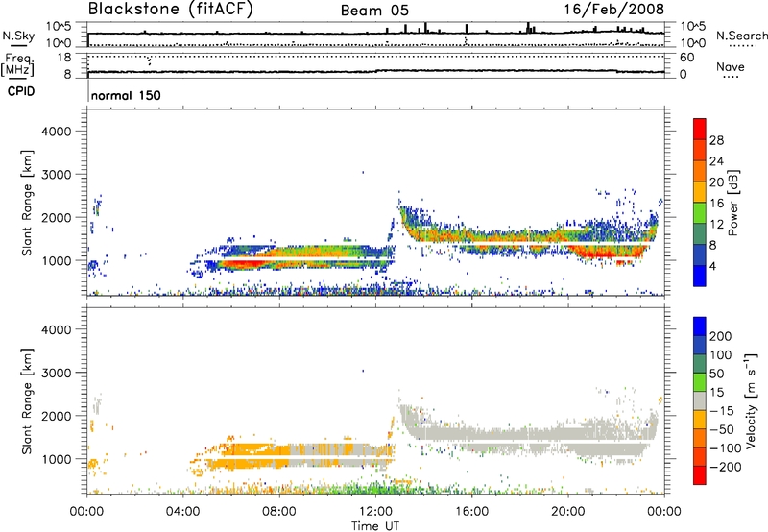768x532 pixels.
Task: Select the Beam 05 label
Action: 374,11
